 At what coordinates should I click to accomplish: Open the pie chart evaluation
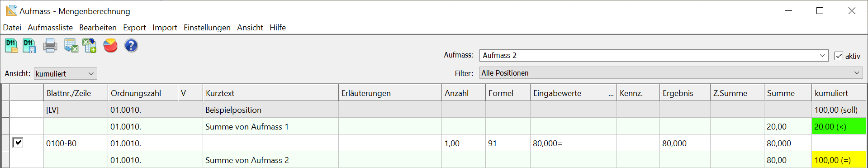pos(110,46)
